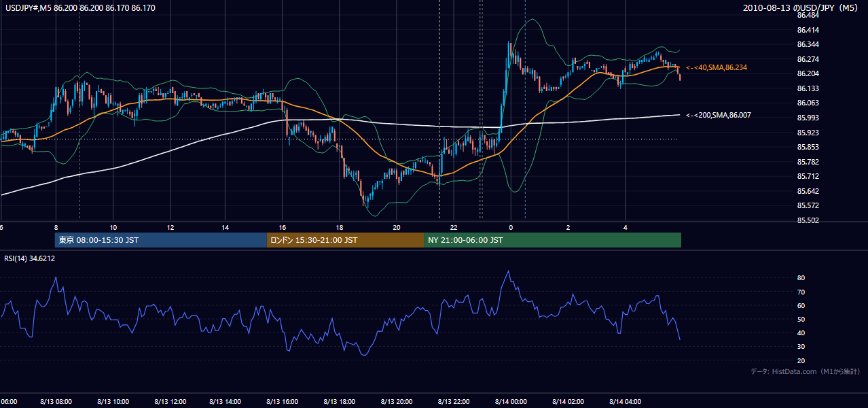The height and width of the screenshot is (408, 868).
Task: Click the bottom date label 8/13 14:00
Action: [x=226, y=401]
